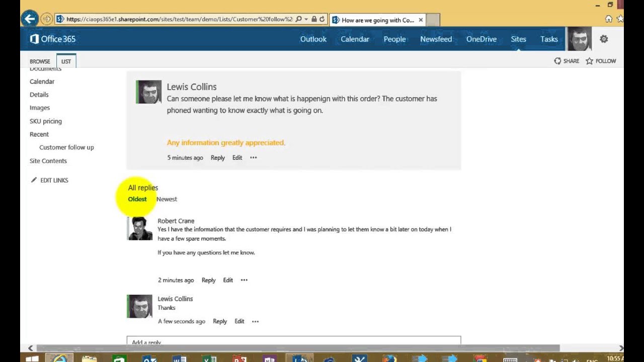Sort replies by Newest
644x362 pixels.
pos(167,199)
